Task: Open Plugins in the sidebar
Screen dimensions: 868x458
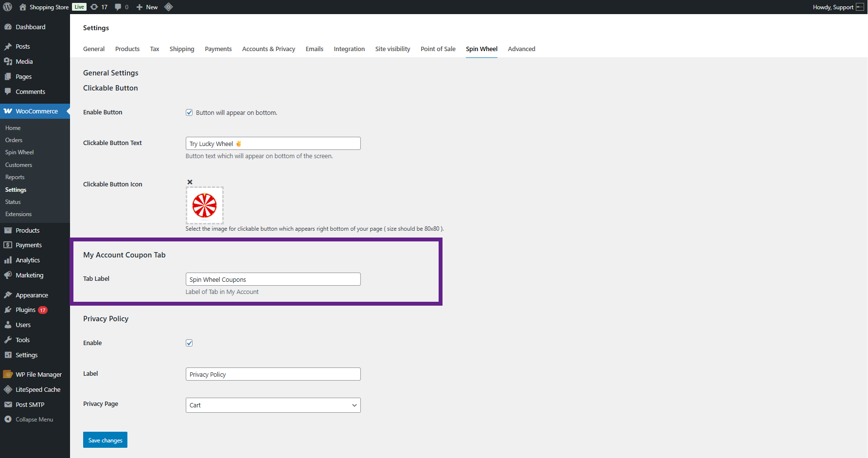Action: click(x=25, y=310)
